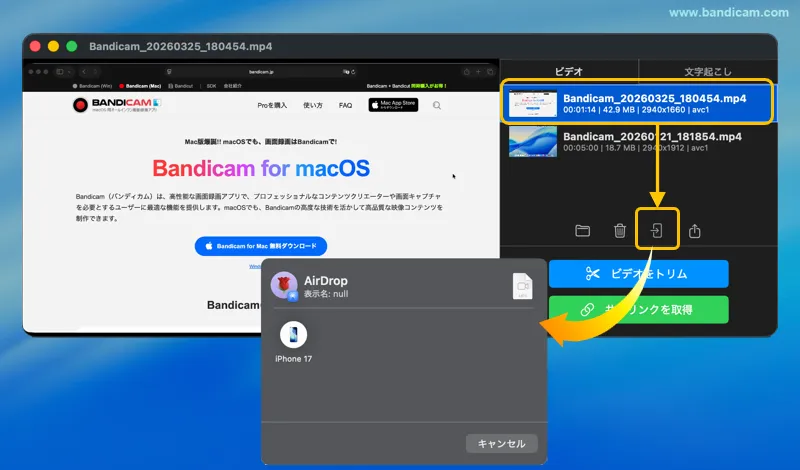Viewport: 800px width, 470px height.
Task: Click the video file icon in the AirDrop panel
Action: (x=522, y=286)
